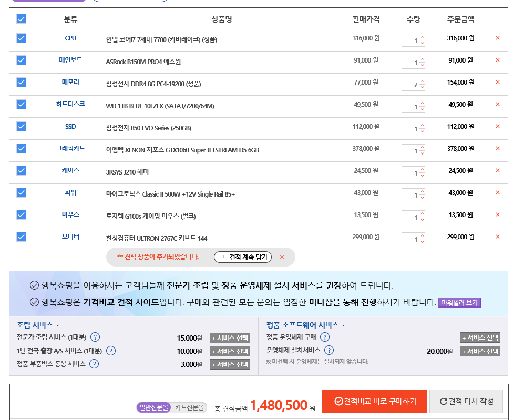Click 견적 계속 담기 button

pyautogui.click(x=243, y=257)
